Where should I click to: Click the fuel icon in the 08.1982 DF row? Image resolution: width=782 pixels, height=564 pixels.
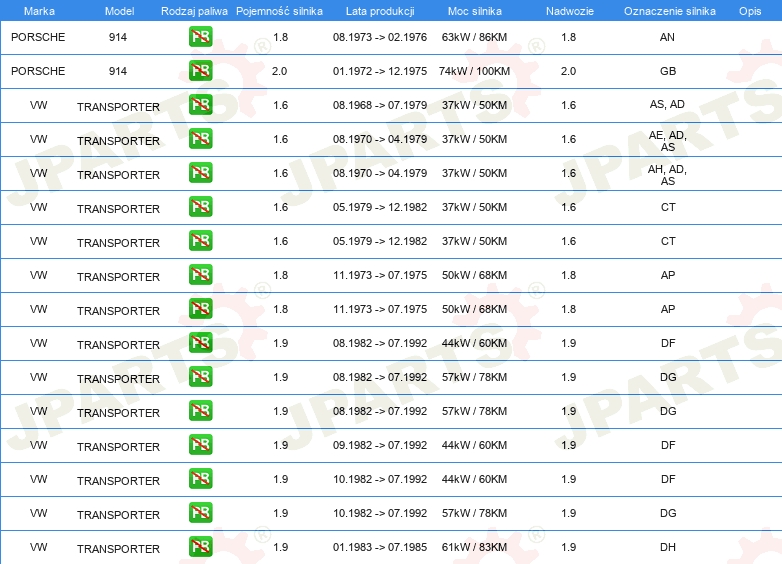click(200, 343)
